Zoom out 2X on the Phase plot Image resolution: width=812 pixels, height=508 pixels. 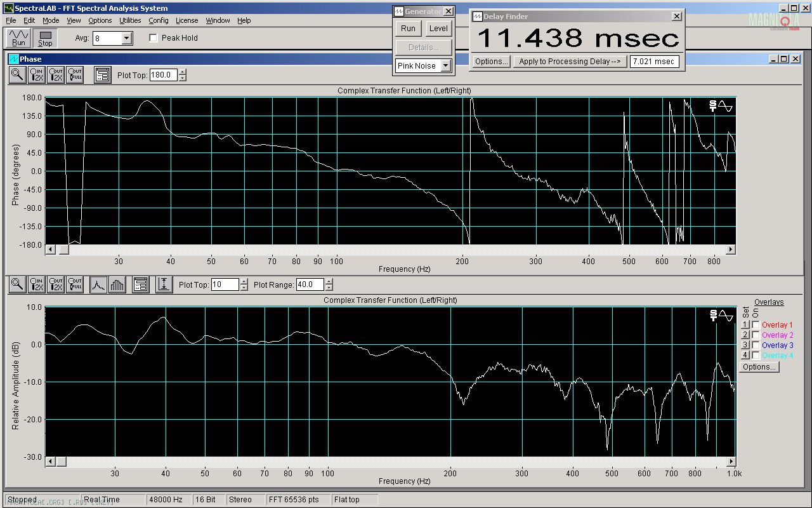click(x=56, y=75)
